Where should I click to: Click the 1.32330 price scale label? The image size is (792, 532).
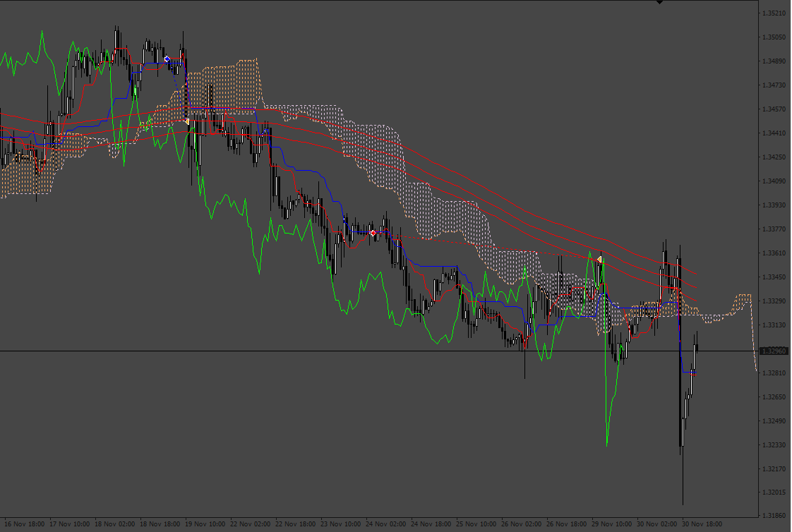pos(774,445)
